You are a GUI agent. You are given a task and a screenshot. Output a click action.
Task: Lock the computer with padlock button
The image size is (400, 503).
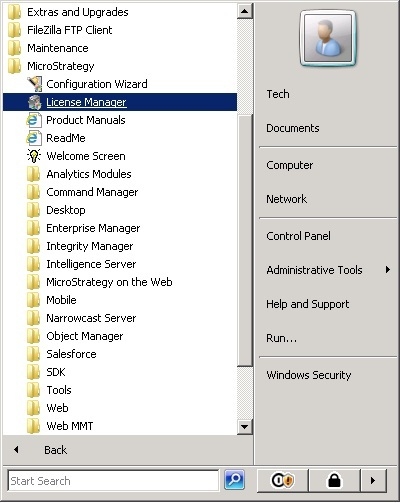coord(334,480)
